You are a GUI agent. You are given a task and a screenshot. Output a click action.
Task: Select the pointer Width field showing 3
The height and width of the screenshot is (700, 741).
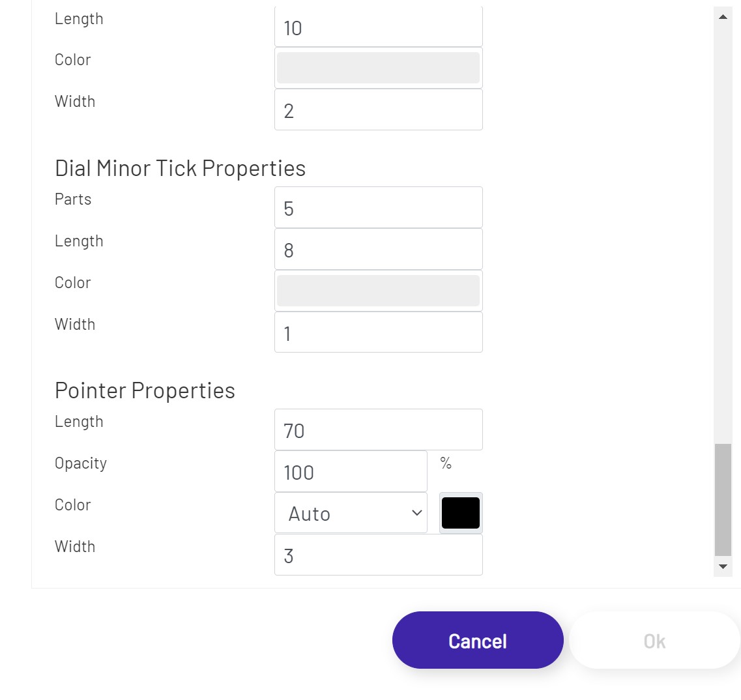pos(378,555)
